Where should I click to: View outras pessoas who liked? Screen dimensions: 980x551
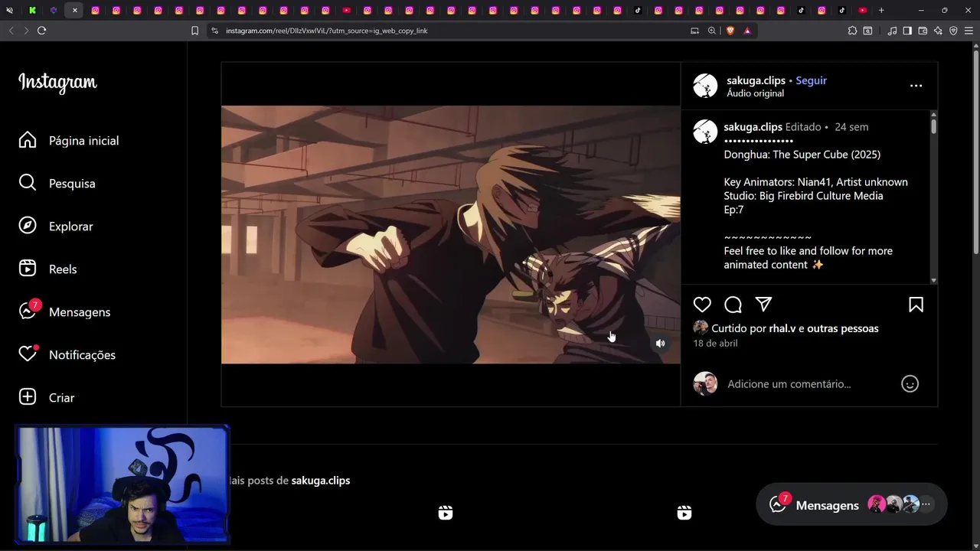pos(842,328)
